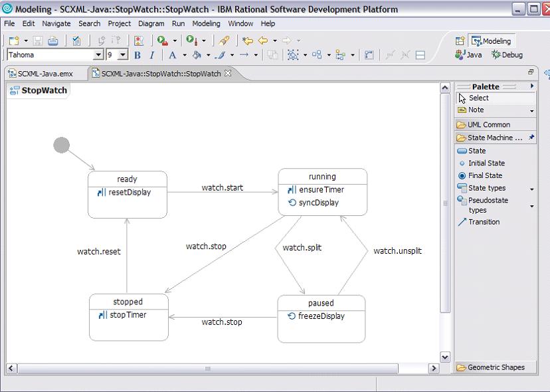Open the Tahoma font name dropdown
Screen dimensions: 550x392
tap(99, 55)
